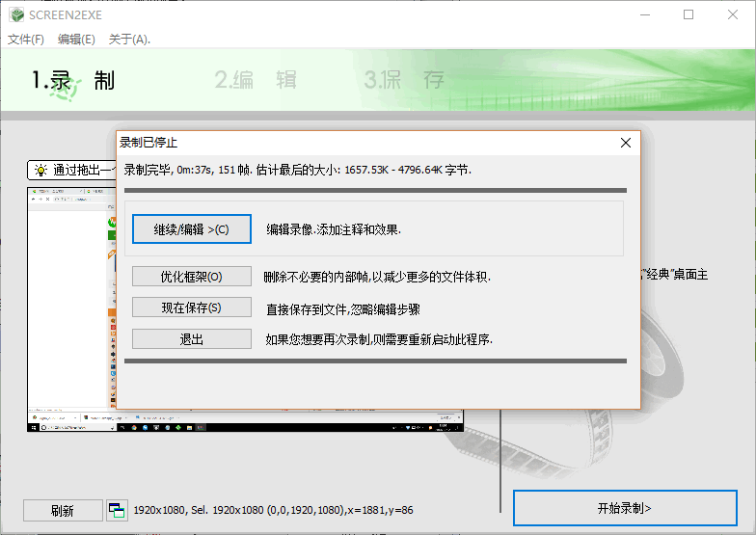The image size is (756, 535).
Task: Minimize the SCREEN2EXE window
Action: click(x=645, y=15)
